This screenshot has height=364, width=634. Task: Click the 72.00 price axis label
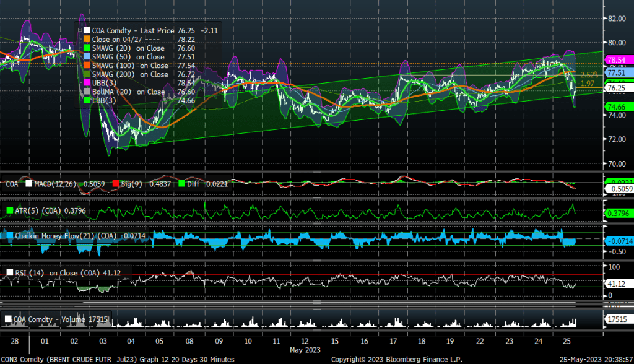point(617,139)
